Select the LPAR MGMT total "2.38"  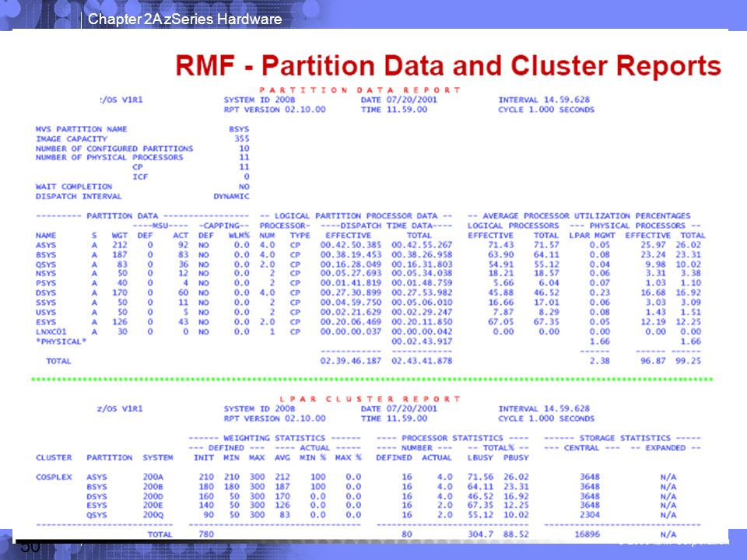point(599,361)
